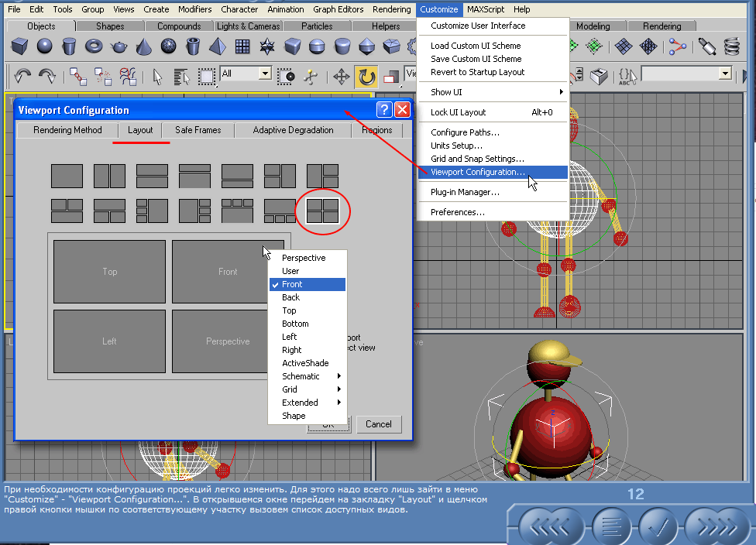
Task: Open the Adaptive Degradation tab
Action: (x=293, y=130)
